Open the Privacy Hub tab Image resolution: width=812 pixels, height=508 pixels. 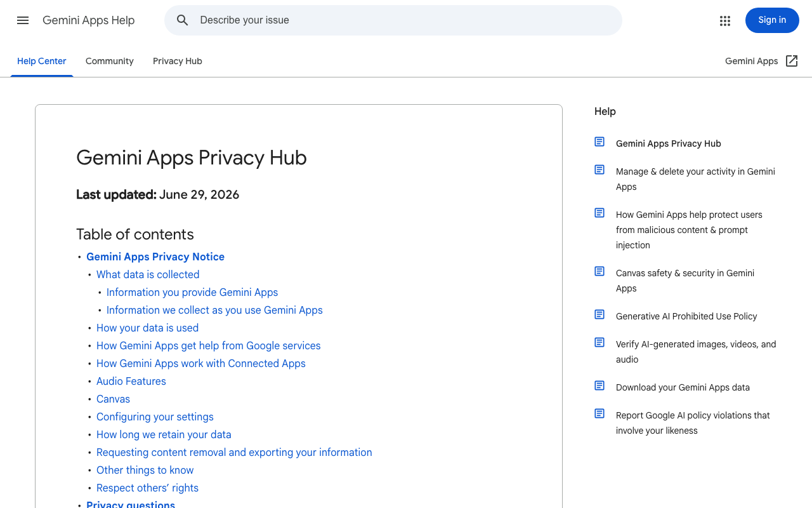pyautogui.click(x=178, y=61)
